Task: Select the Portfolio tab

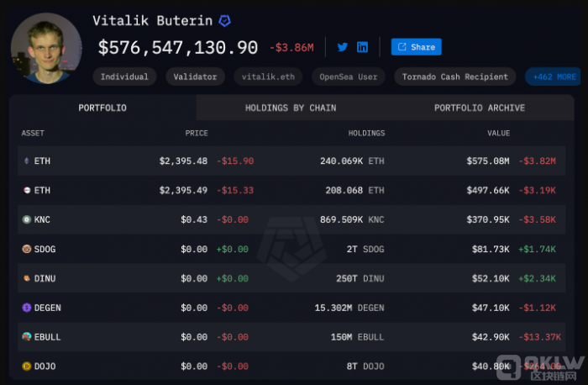Action: click(102, 108)
